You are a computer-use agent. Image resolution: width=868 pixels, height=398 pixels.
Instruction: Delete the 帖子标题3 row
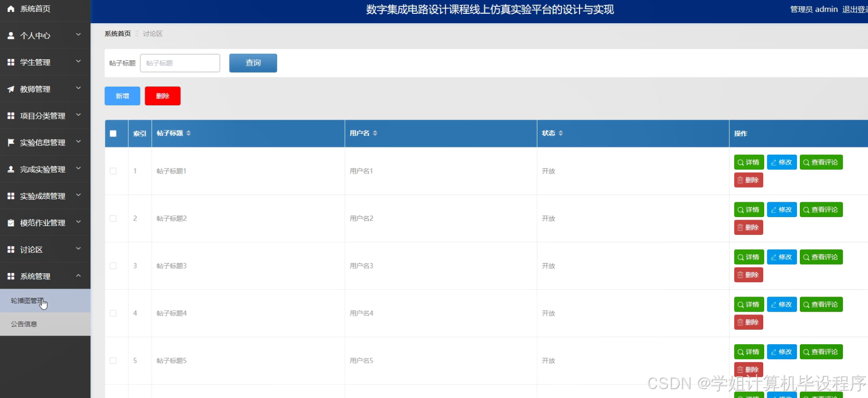(x=748, y=275)
